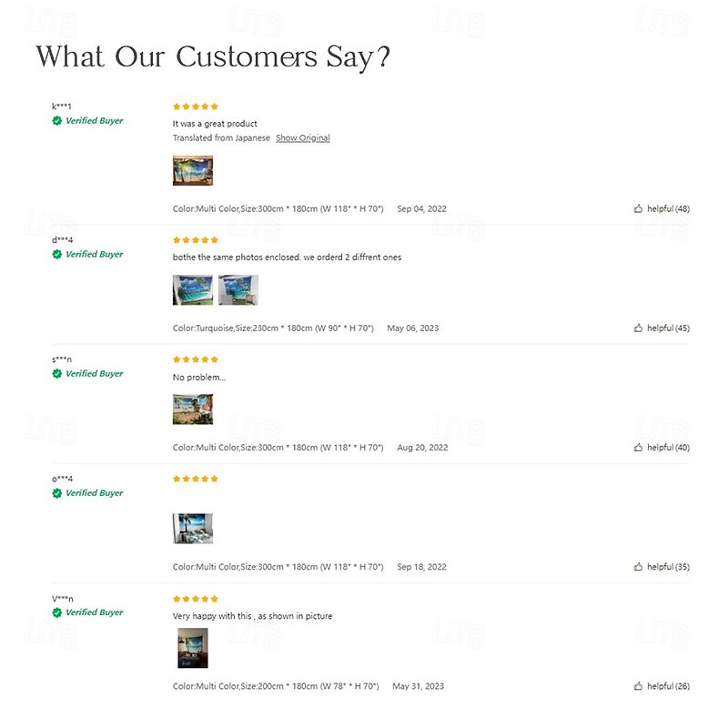Open second photo in d***4's review
Screen dimensions: 728x728
238,289
